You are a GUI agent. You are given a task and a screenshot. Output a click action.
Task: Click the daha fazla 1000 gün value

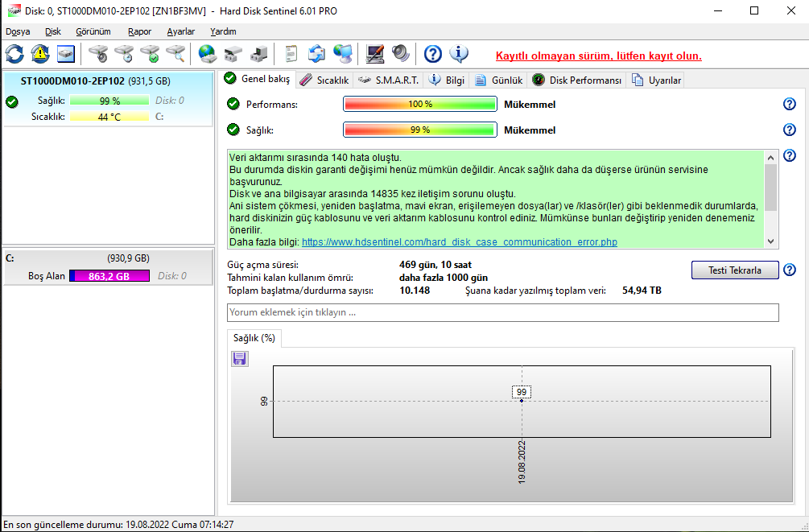[x=444, y=278]
